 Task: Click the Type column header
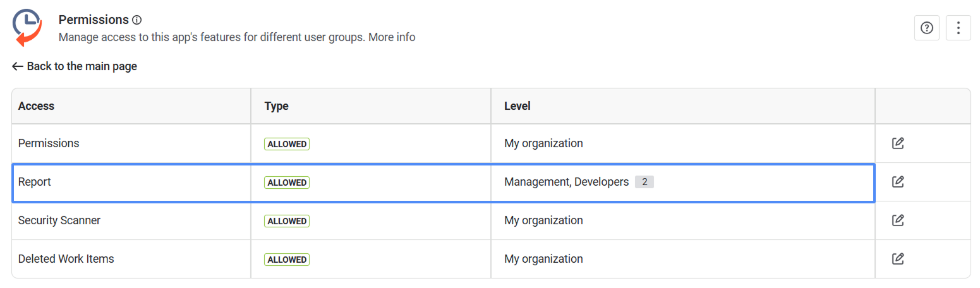coord(276,106)
